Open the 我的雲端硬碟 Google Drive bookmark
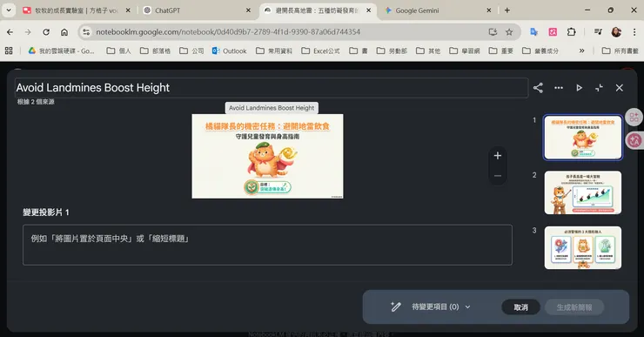 coord(61,51)
